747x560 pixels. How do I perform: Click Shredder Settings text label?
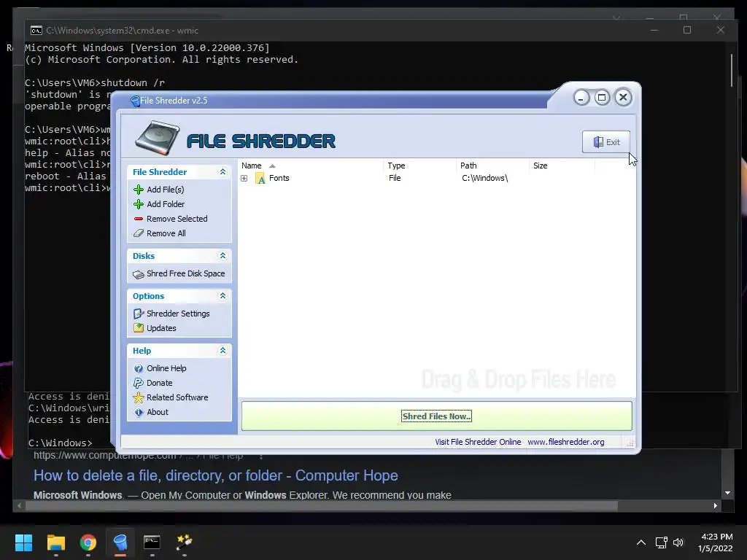(178, 314)
